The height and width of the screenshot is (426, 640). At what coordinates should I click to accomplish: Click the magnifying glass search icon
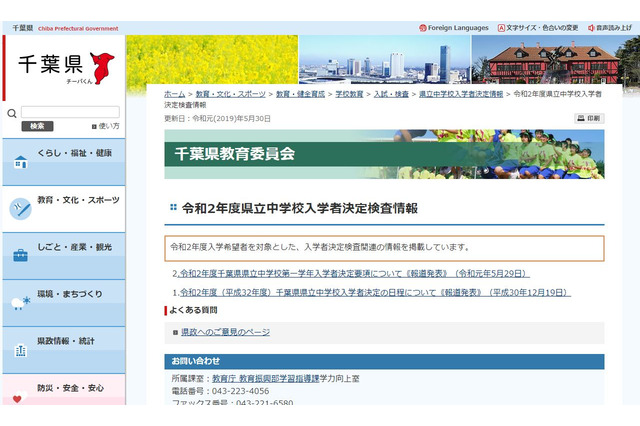click(12, 113)
